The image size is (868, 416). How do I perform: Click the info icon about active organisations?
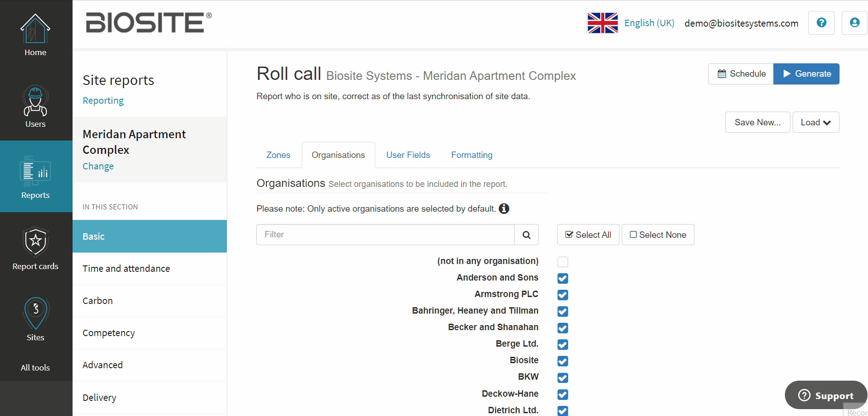pos(504,208)
